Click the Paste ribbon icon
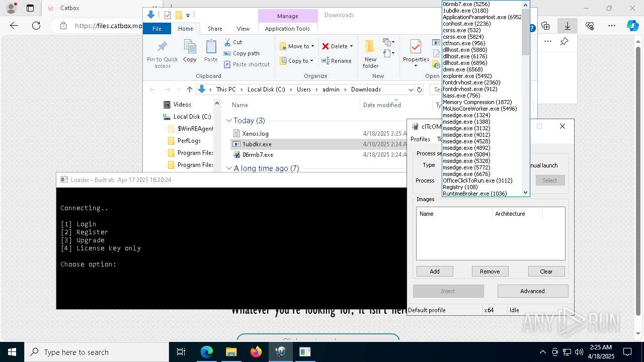The width and height of the screenshot is (644, 362). [x=211, y=51]
